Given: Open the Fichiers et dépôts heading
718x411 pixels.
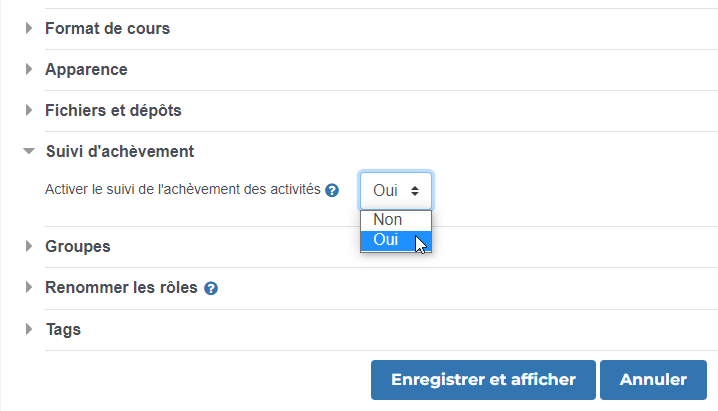Looking at the screenshot, I should (113, 111).
